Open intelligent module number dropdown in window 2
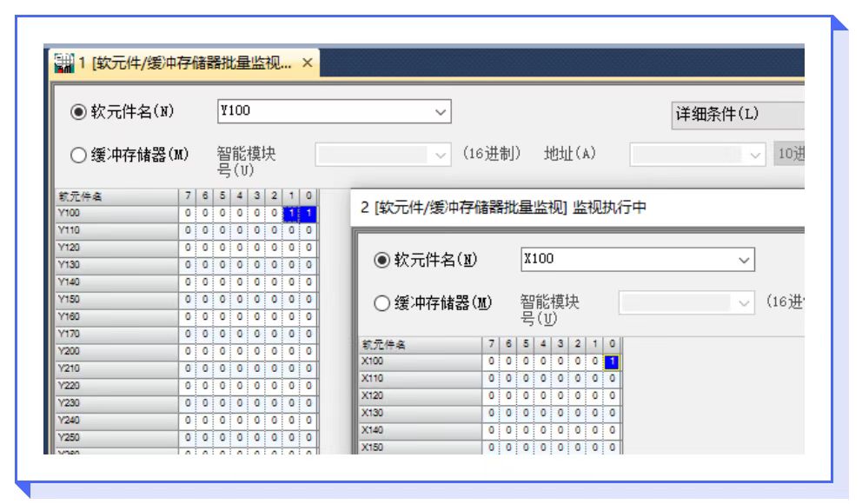The image size is (862, 504). tap(744, 303)
